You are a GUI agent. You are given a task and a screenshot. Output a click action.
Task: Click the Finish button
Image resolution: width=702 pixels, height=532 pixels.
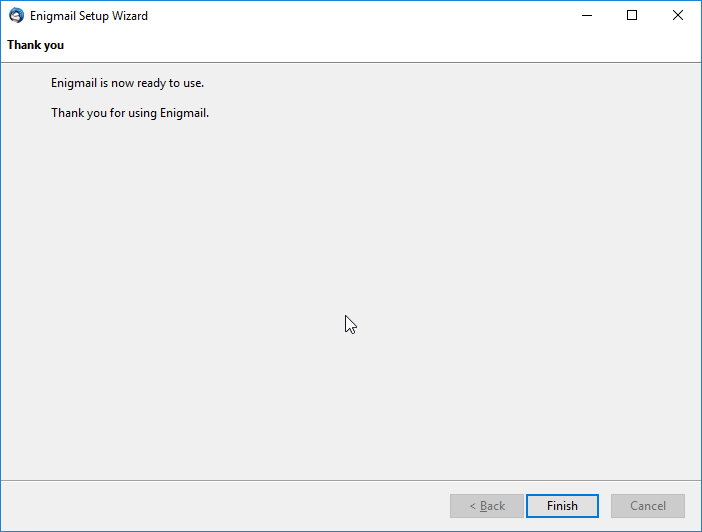pos(562,506)
